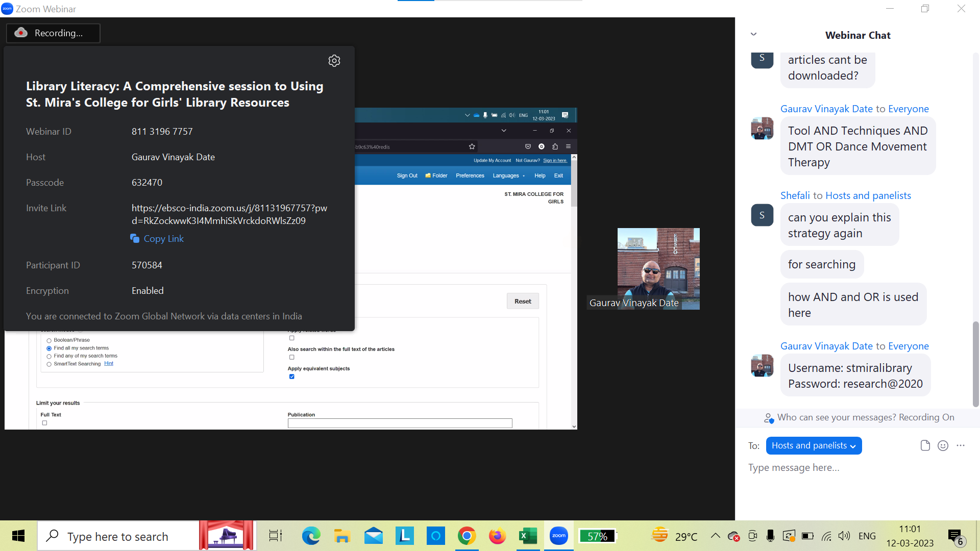Open Firefox from taskbar
This screenshot has height=551, width=980.
click(x=497, y=536)
